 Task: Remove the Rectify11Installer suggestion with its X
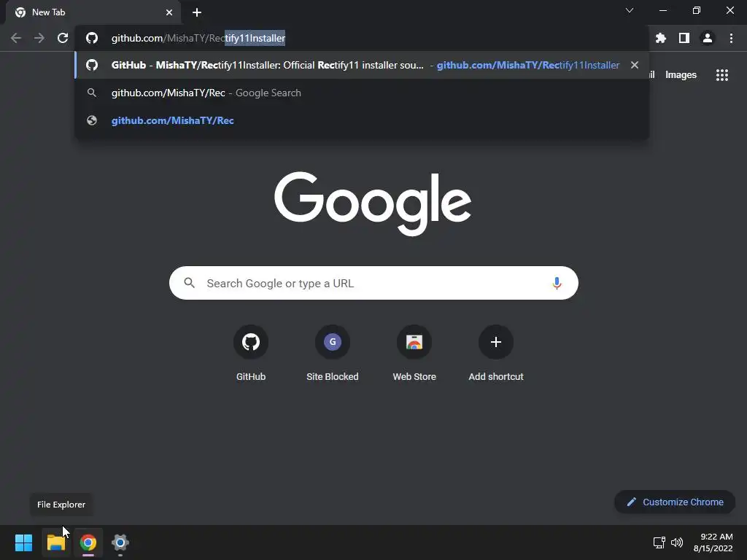coord(635,65)
